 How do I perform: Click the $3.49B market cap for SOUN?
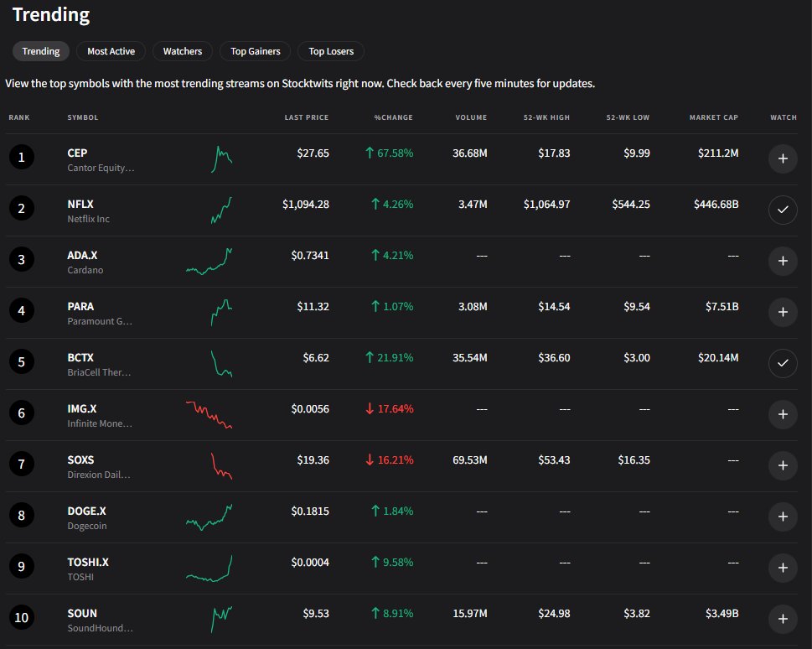coord(721,613)
